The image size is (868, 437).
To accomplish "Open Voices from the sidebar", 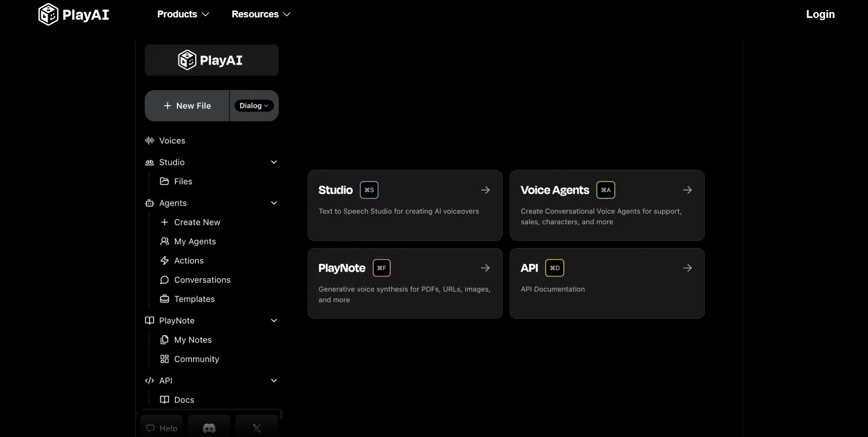I will [172, 140].
